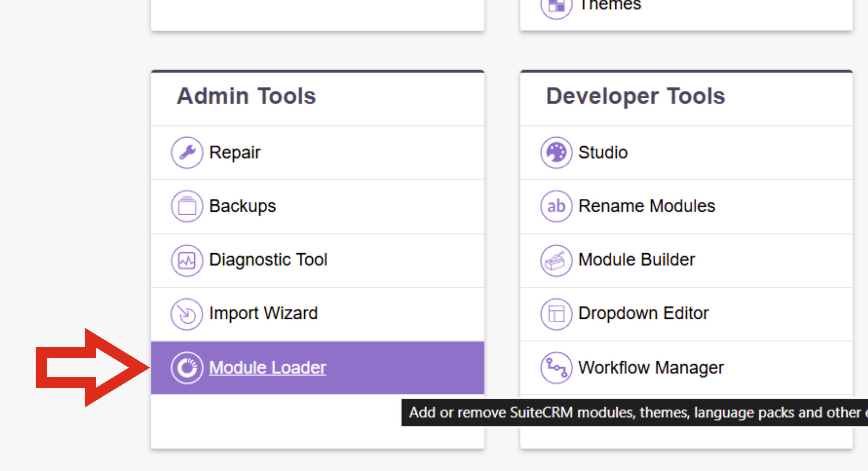Click the Themes icon at top
The width and height of the screenshot is (868, 471).
click(x=556, y=6)
